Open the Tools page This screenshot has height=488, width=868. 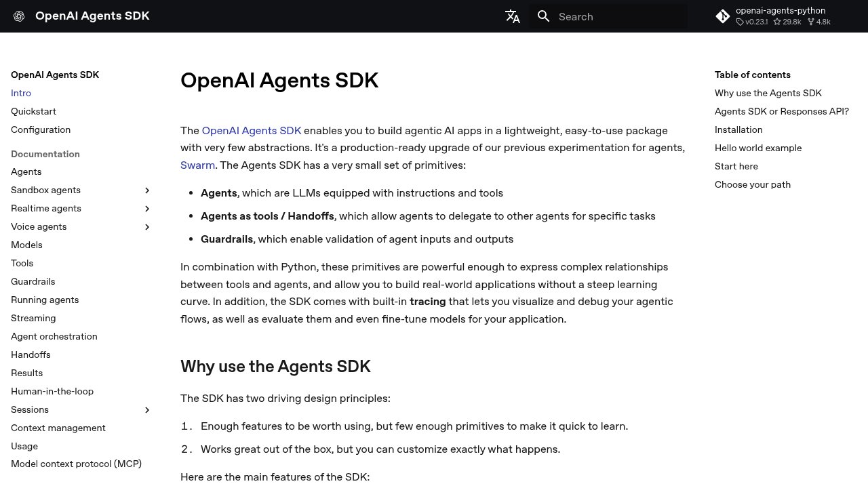point(22,264)
